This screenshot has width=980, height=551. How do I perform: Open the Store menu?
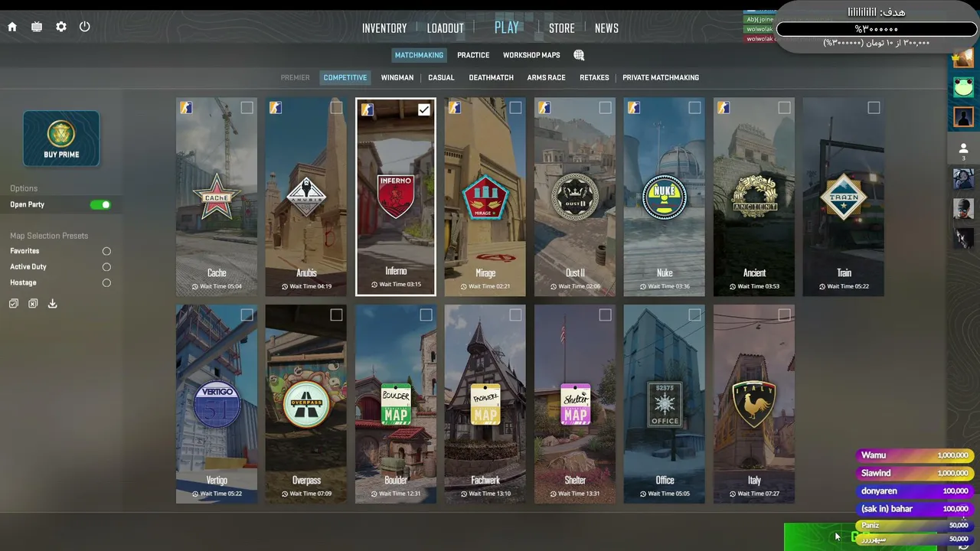point(562,28)
